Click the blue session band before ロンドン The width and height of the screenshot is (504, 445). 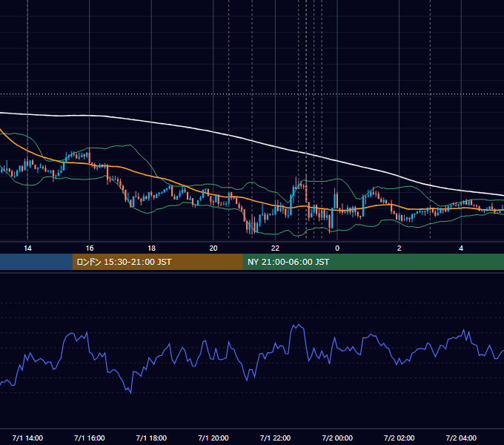[36, 262]
